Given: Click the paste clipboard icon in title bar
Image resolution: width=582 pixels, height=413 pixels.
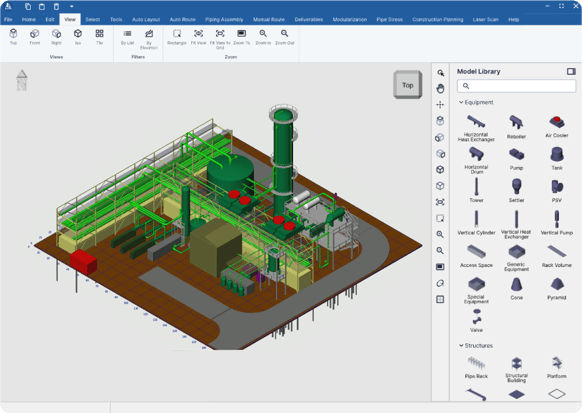Looking at the screenshot, I should [42, 6].
